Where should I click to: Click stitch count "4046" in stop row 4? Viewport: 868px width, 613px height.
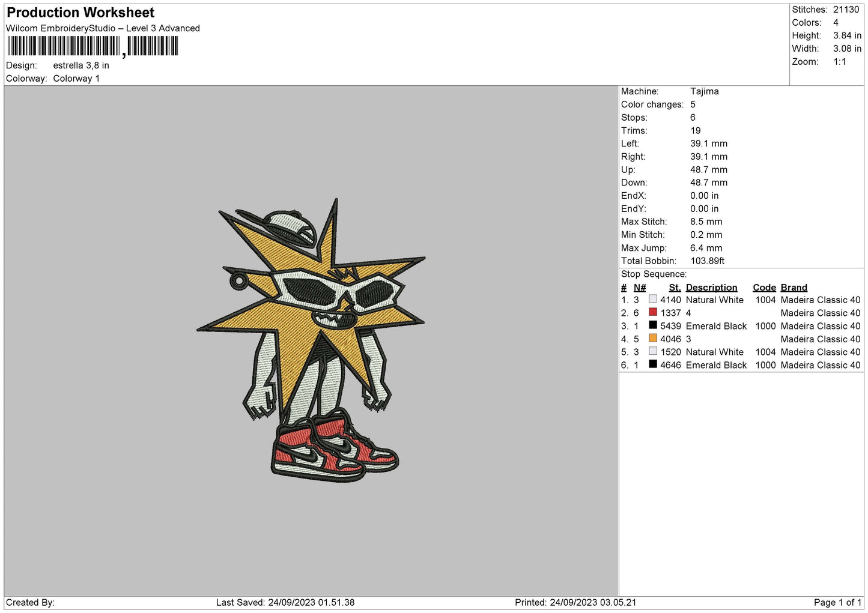coord(670,339)
